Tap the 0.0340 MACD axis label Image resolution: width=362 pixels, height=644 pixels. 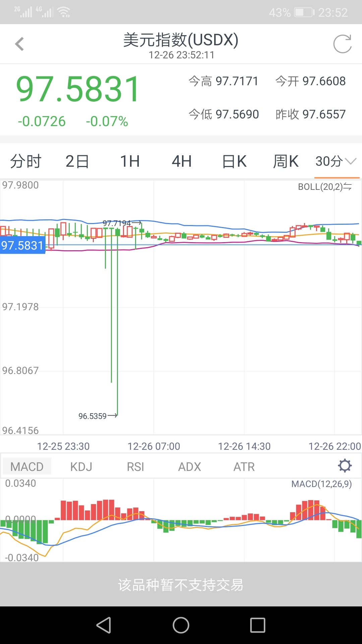20,483
